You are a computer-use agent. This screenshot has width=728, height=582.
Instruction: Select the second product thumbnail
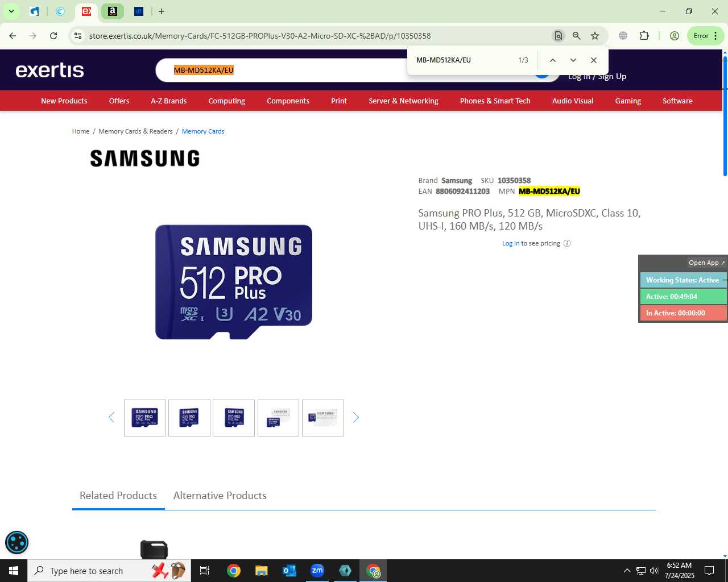click(189, 418)
